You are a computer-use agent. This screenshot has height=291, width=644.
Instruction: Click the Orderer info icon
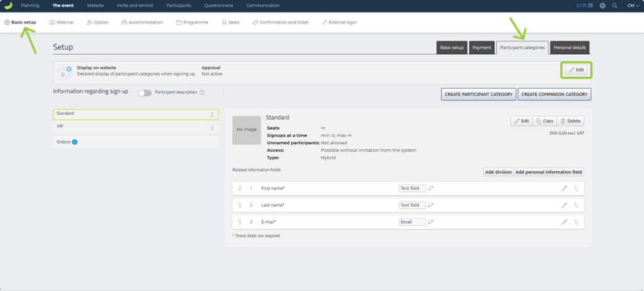pos(75,142)
